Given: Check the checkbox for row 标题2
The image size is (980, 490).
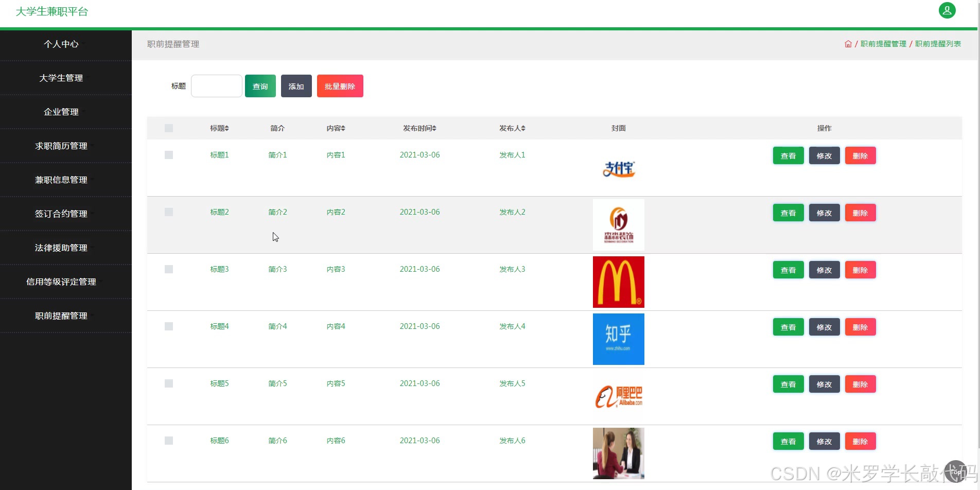Looking at the screenshot, I should click(x=169, y=212).
